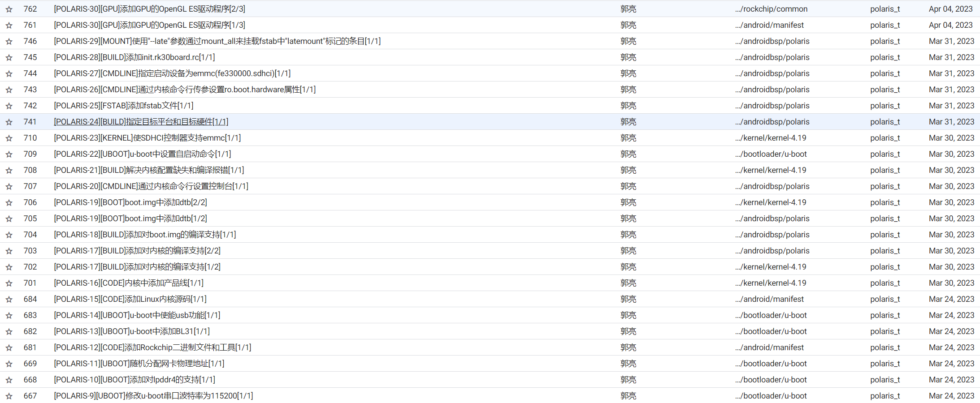
Task: Toggle the star icon for change 709
Action: click(9, 154)
